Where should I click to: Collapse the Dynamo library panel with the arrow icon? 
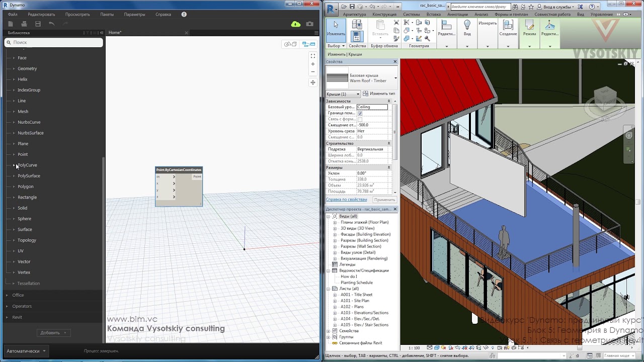click(x=101, y=33)
